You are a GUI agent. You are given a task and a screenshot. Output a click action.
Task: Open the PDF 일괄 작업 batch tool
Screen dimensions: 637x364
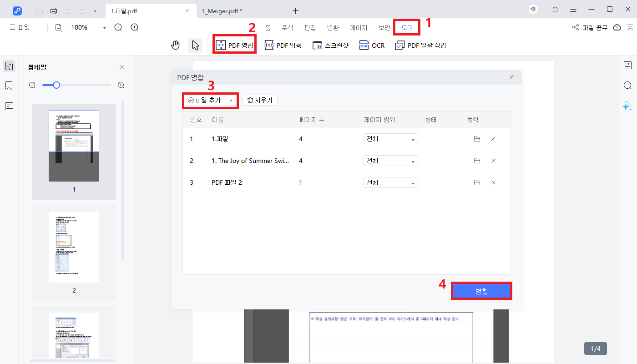pos(420,45)
